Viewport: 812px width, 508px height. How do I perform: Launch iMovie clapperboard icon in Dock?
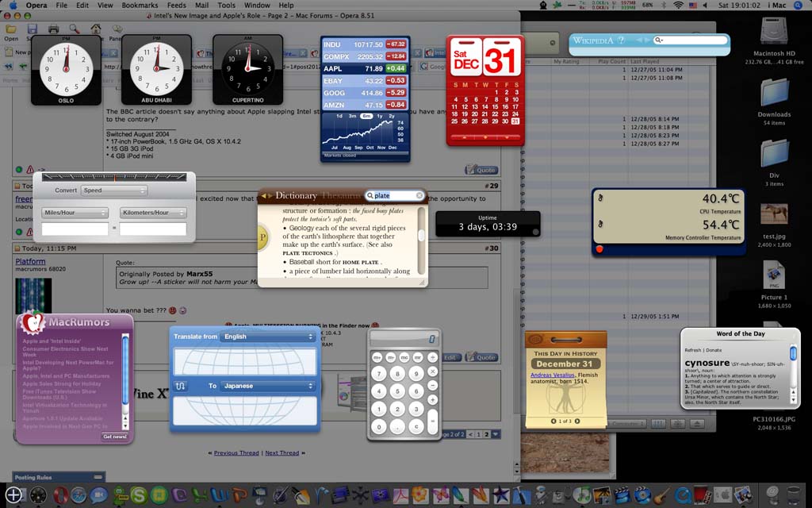pyautogui.click(x=622, y=495)
